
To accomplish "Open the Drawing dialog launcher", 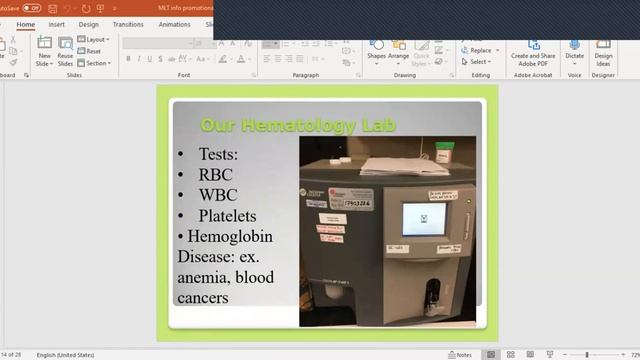I will pos(451,75).
